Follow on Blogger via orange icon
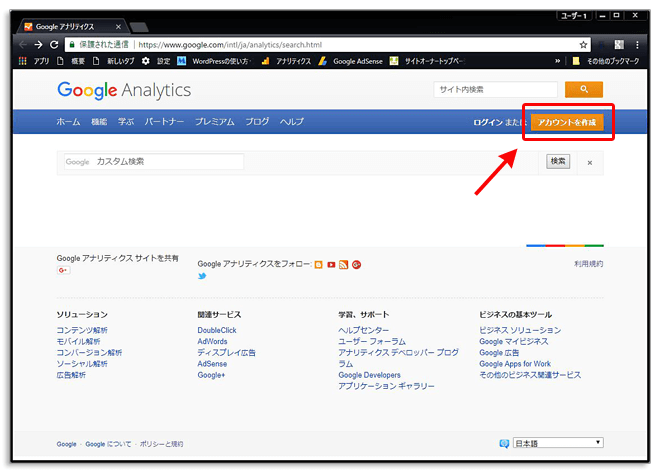660x473 pixels. click(x=319, y=265)
